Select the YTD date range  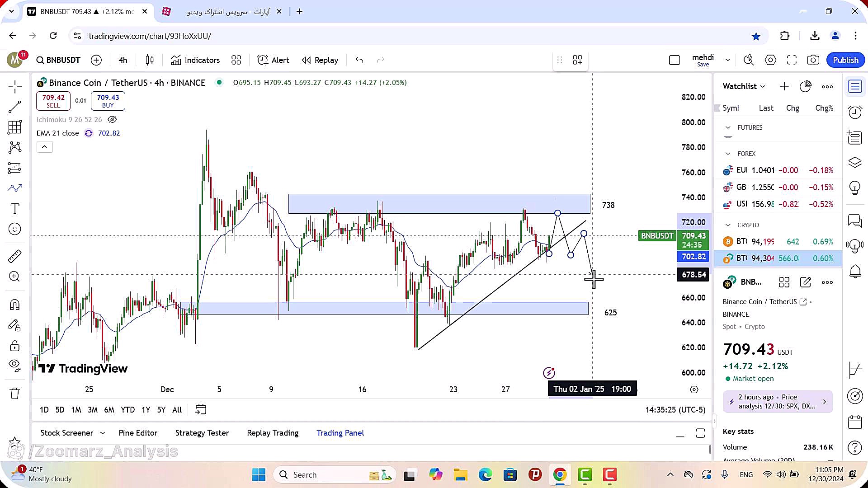[127, 410]
